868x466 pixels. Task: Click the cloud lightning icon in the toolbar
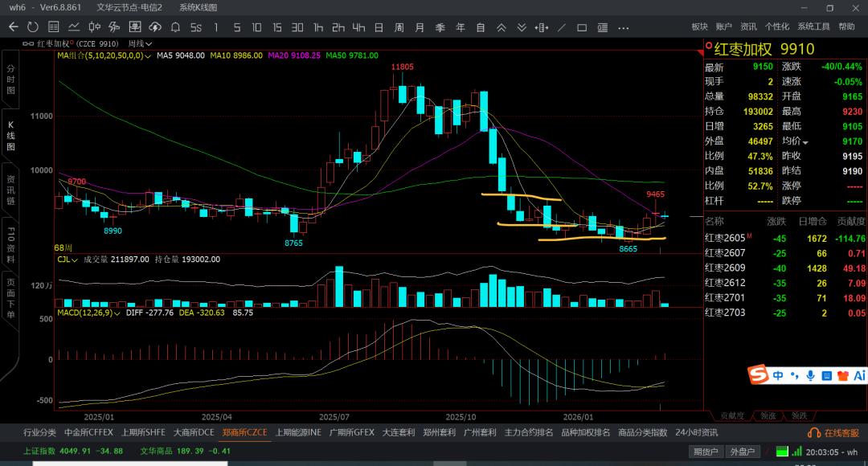154,27
